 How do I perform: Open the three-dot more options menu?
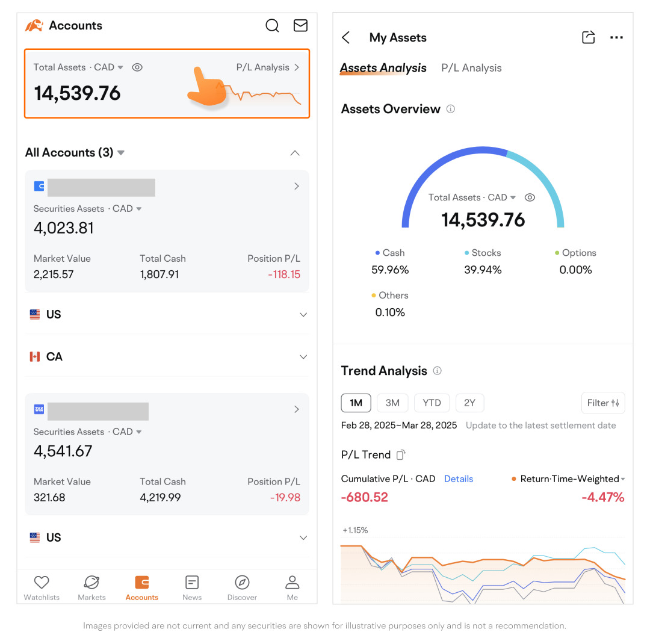coord(616,37)
